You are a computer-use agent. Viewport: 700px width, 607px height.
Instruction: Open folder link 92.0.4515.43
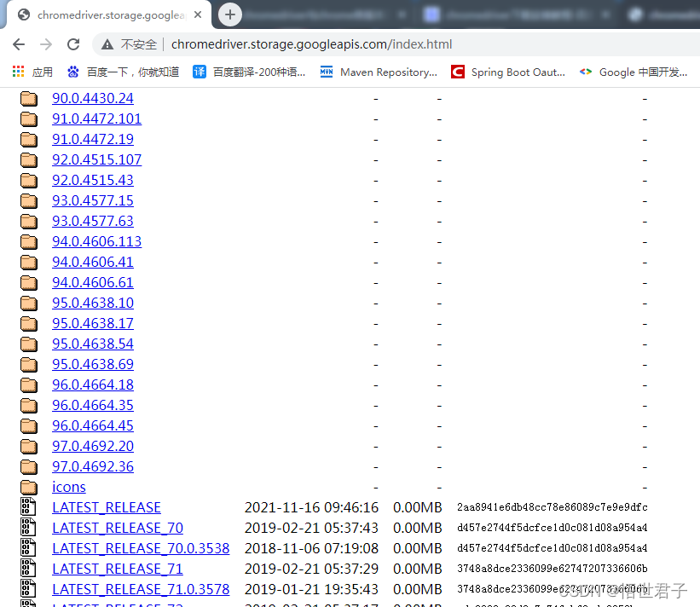click(x=93, y=181)
